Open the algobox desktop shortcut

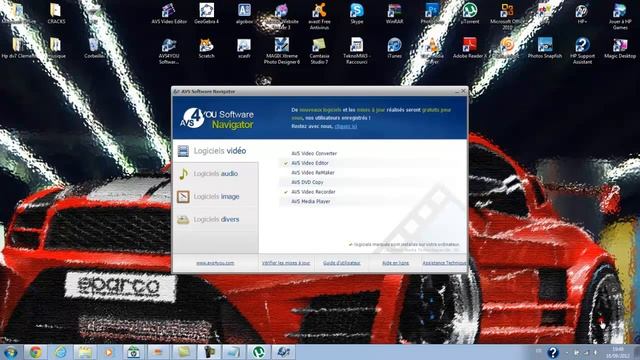(x=244, y=13)
